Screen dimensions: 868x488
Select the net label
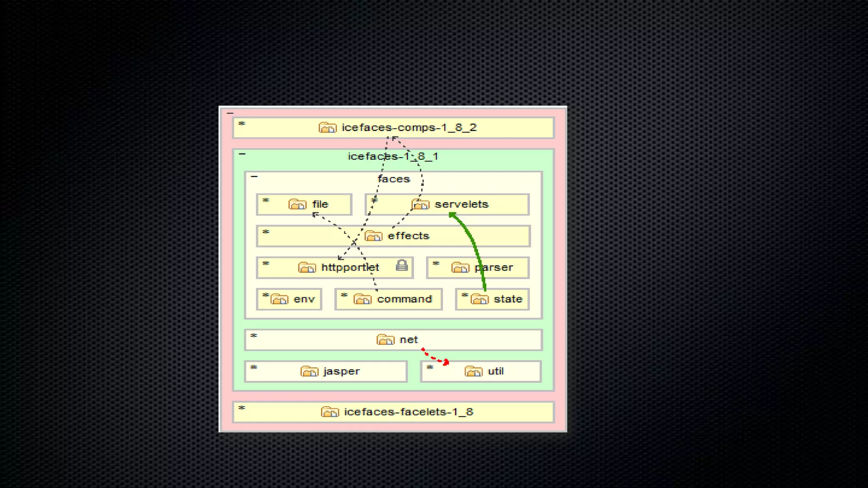[409, 340]
